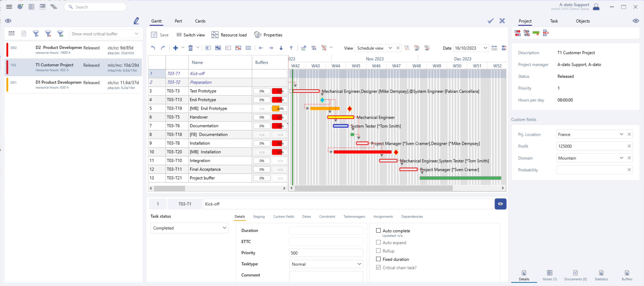Open the Resource load view
The width and height of the screenshot is (644, 286).
pos(229,35)
